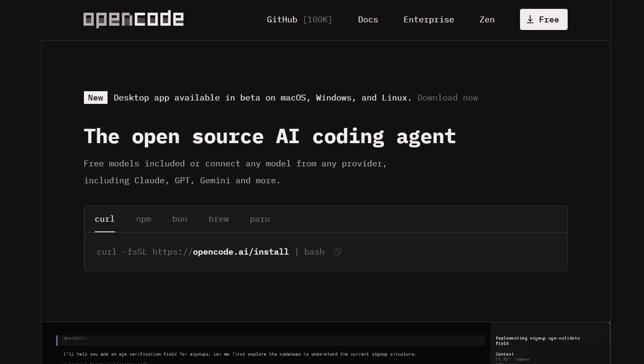
Task: Click the "Implementing signup age-validate field" title
Action: click(x=537, y=340)
